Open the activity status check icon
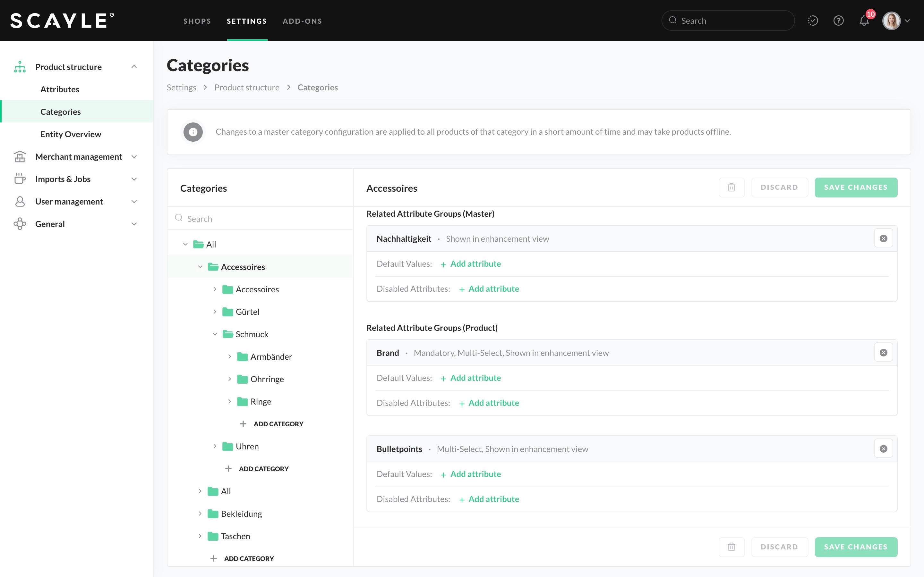924x577 pixels. [x=812, y=21]
